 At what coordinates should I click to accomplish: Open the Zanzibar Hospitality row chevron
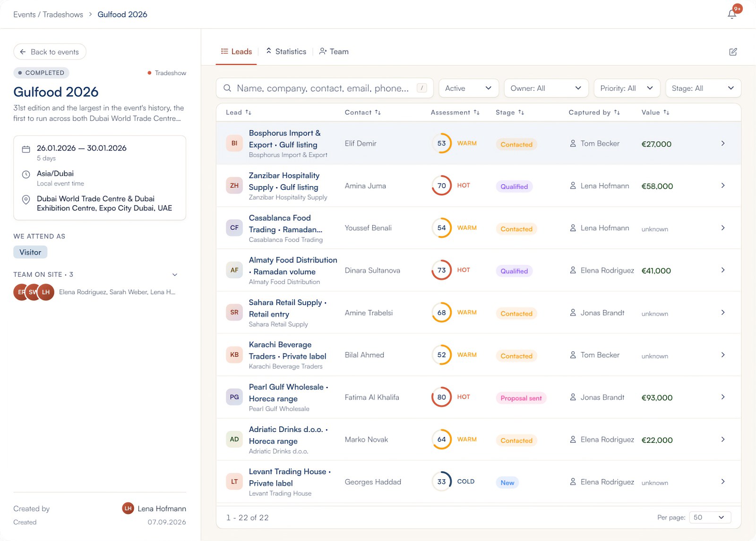723,186
